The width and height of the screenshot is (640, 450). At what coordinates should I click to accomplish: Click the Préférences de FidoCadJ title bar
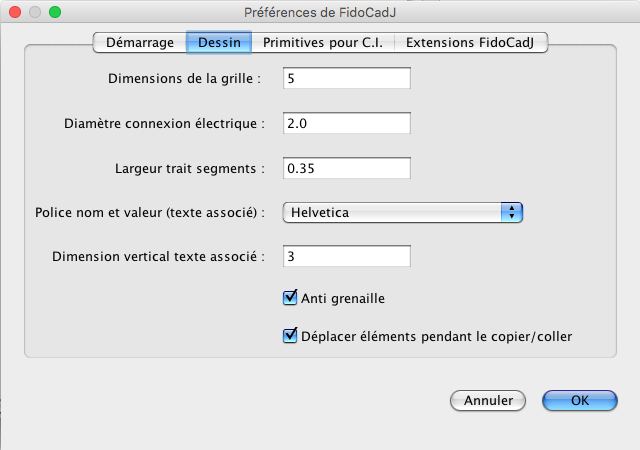pos(320,12)
